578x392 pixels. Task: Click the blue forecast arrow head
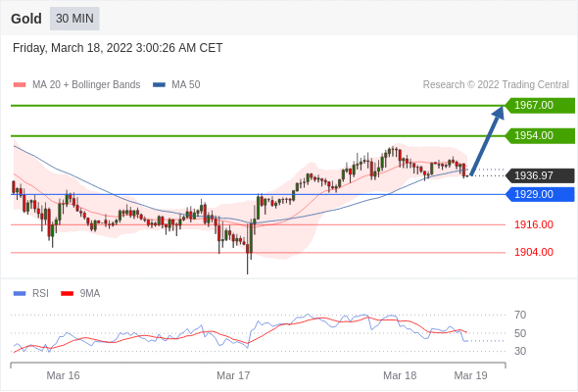pyautogui.click(x=499, y=113)
